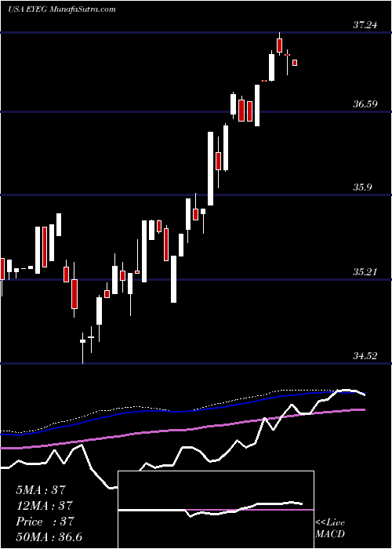The image size is (392, 549).
Task: Click the 5MA : 37 value
Action: pos(41,489)
